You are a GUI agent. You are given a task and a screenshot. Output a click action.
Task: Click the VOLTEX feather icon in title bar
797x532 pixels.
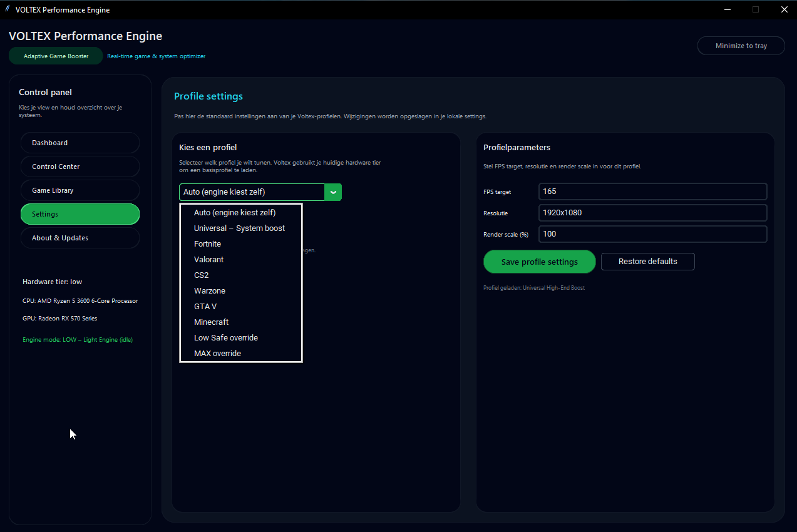click(8, 9)
